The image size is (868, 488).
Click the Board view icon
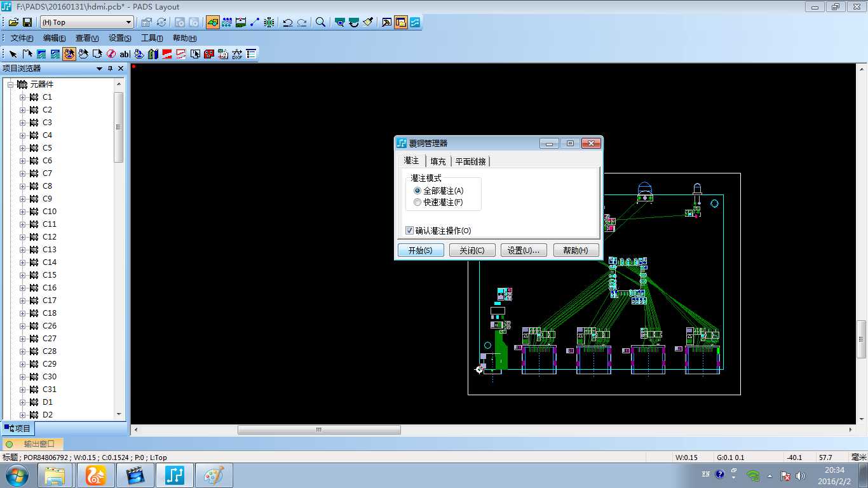pos(340,22)
